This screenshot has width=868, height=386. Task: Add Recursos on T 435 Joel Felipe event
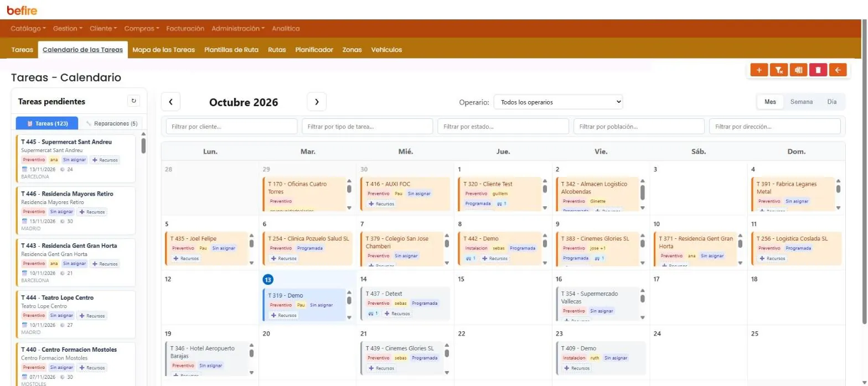coord(186,258)
